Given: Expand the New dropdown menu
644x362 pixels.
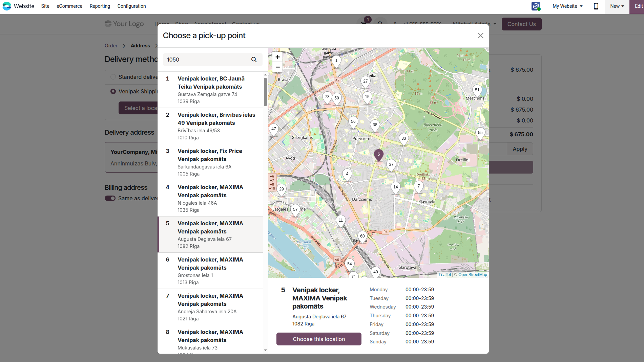Looking at the screenshot, I should point(617,6).
